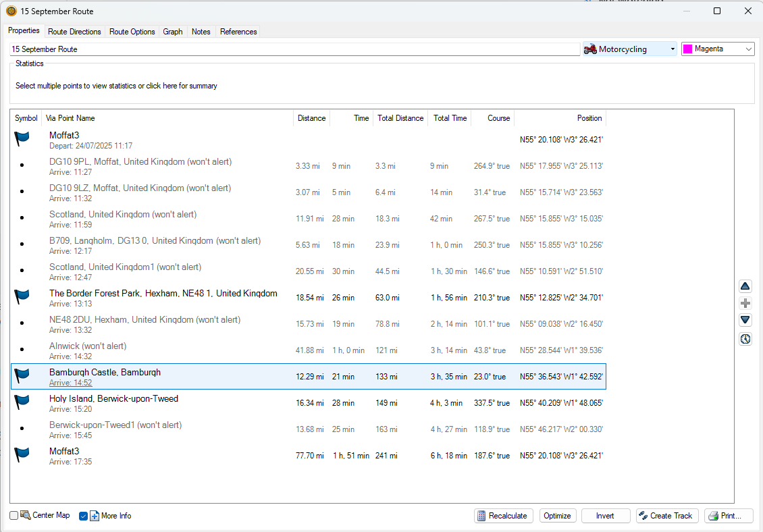763x532 pixels.
Task: Select the Alnwick (won't alert) row name
Action: click(88, 346)
